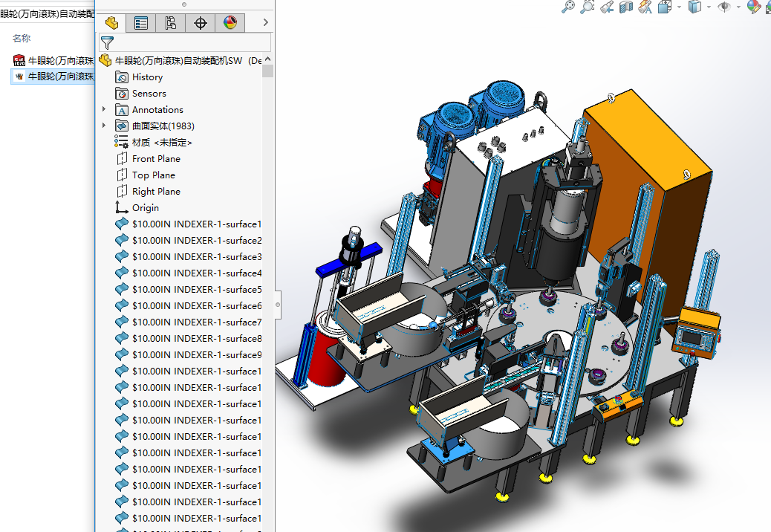Open the DisplayManager color sphere tab
This screenshot has height=532, width=771.
tap(230, 23)
